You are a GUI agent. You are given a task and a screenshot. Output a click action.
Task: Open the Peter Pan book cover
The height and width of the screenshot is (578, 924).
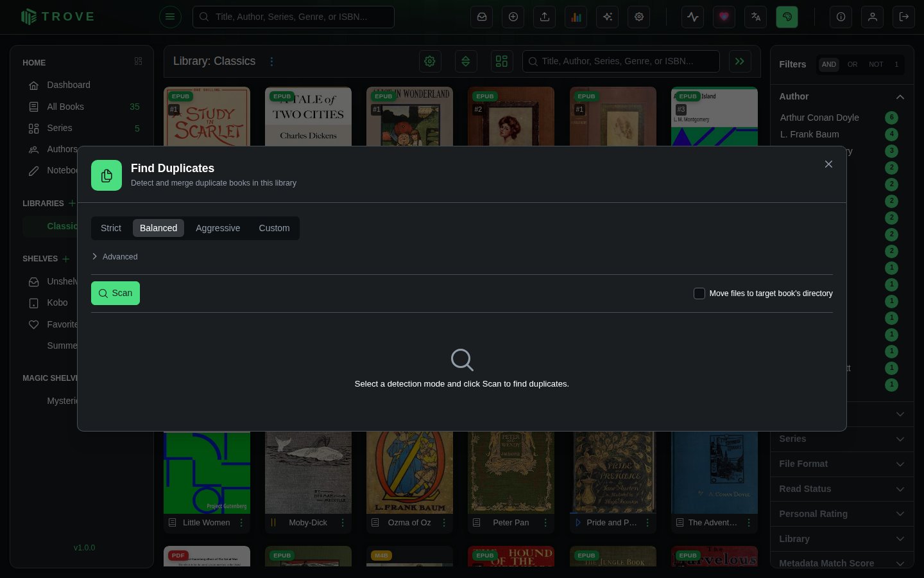[511, 473]
